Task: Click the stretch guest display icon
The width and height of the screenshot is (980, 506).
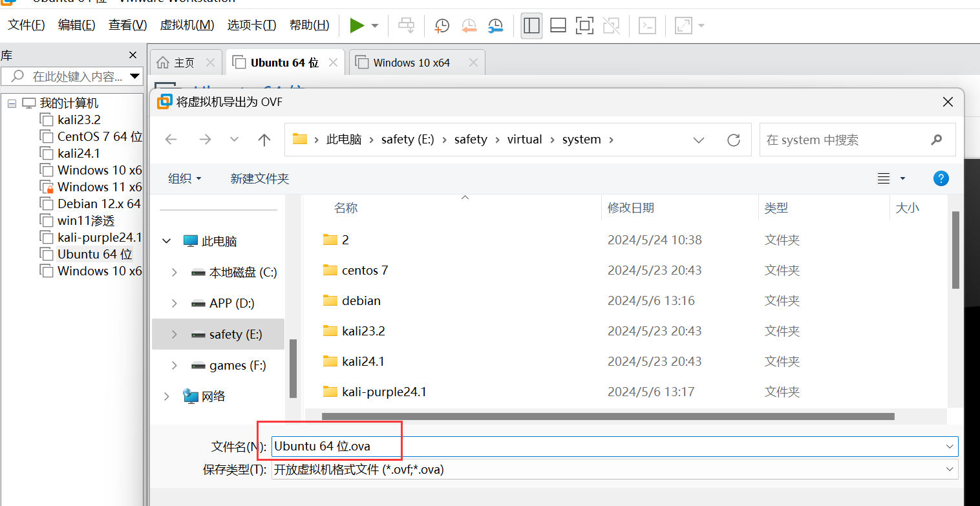Action: [683, 25]
